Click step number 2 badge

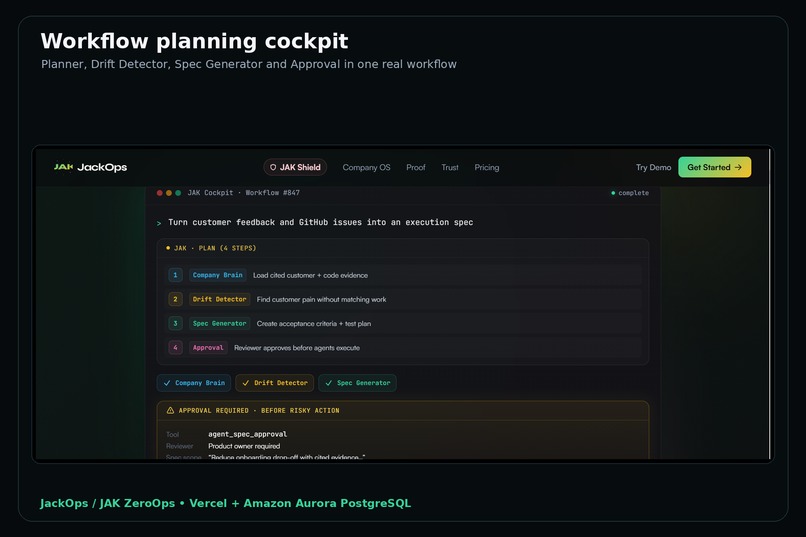[x=175, y=299]
